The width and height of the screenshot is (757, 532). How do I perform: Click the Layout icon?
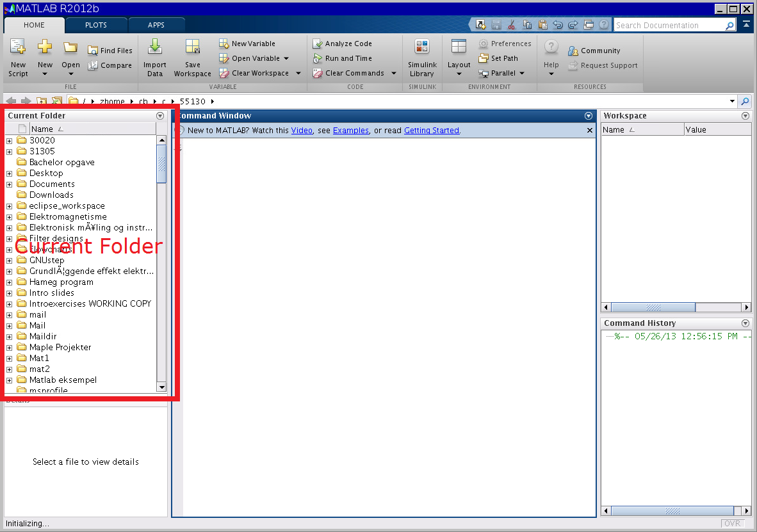click(x=459, y=46)
